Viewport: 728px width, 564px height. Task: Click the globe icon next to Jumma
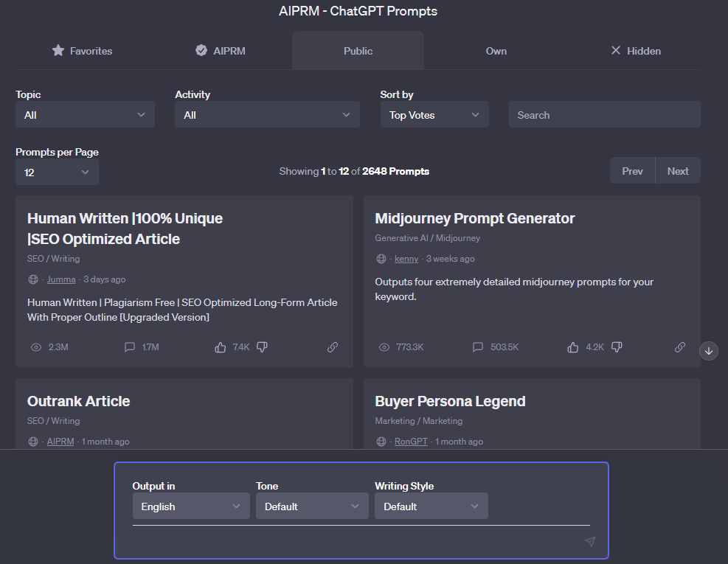[x=32, y=279]
